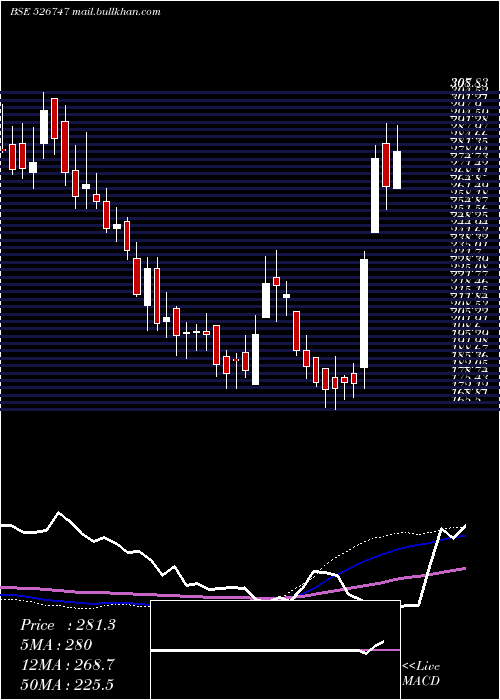Click the last white candlestick on the right
Screen dimensions: 500x700
[x=397, y=170]
